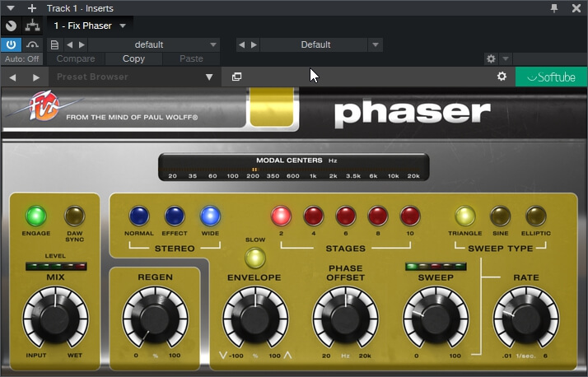
Task: Pin the plugin window
Action: click(x=553, y=8)
